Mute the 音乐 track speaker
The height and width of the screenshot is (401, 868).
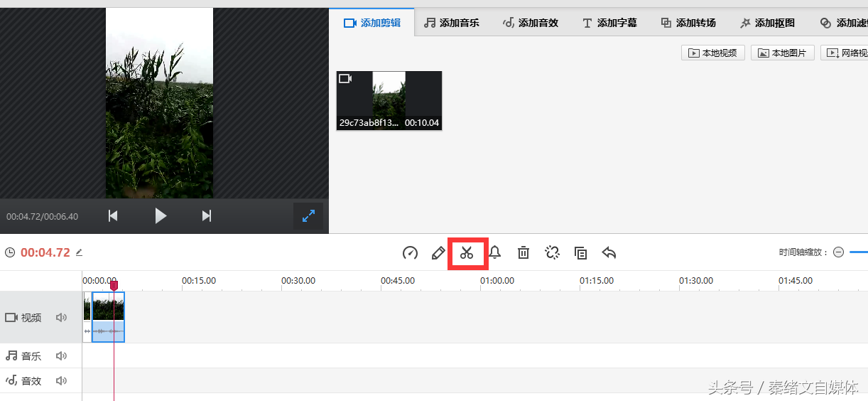click(62, 356)
